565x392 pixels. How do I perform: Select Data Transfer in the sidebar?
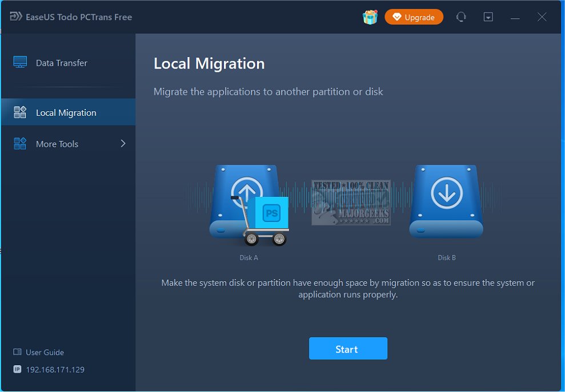tap(68, 63)
